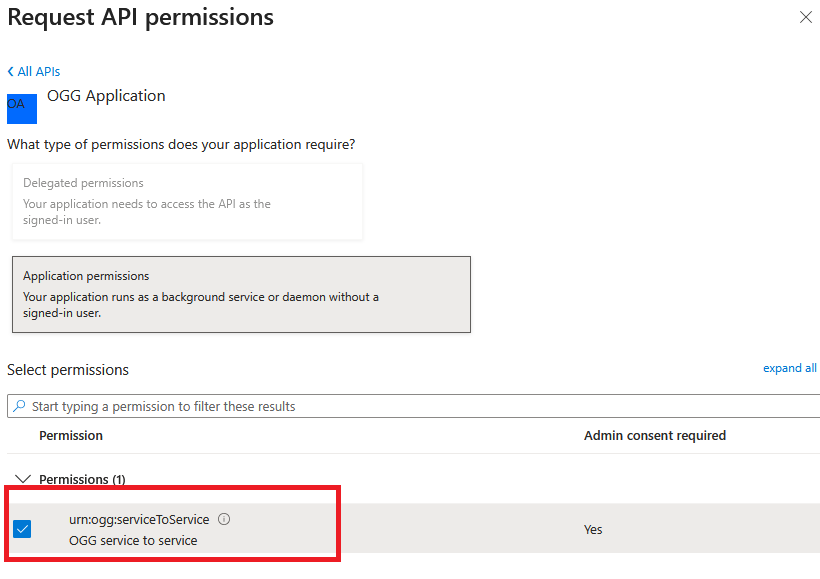This screenshot has height=579, width=820.
Task: Click the Request API permissions title
Action: (x=140, y=17)
